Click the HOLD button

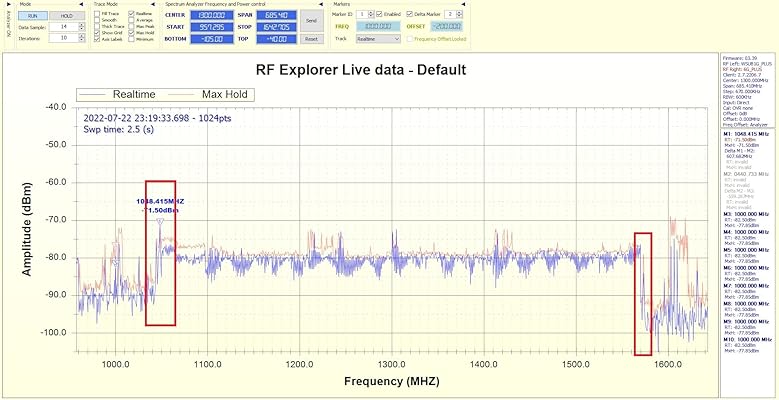pos(67,15)
